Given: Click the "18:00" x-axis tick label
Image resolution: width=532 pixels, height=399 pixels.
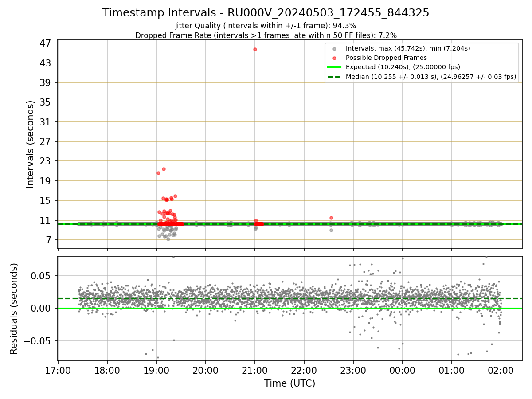Looking at the screenshot, I should coord(107,371).
